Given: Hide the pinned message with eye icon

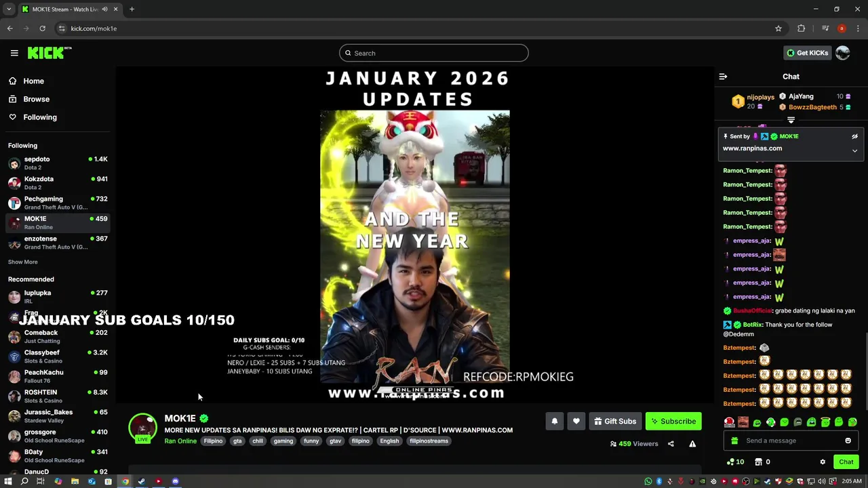Looking at the screenshot, I should click(x=854, y=136).
